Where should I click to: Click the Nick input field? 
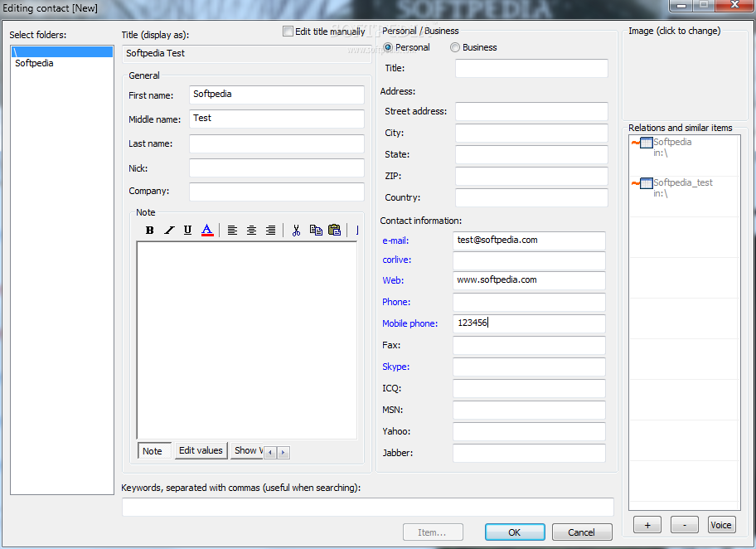coord(276,168)
